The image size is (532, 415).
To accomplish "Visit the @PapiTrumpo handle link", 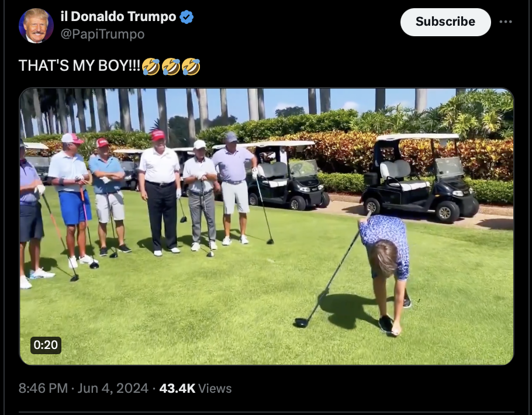I will [102, 34].
